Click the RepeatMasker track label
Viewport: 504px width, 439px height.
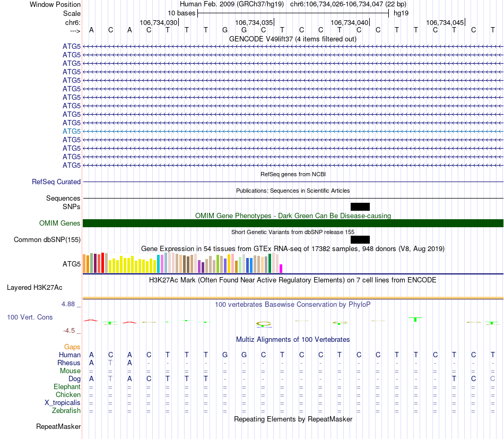coord(58,426)
